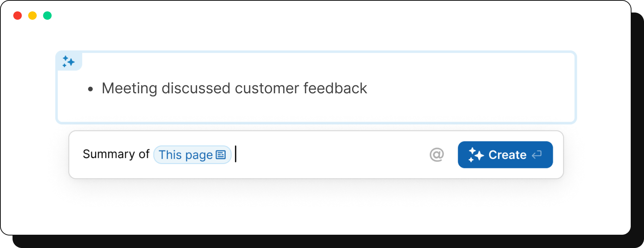Viewport: 644px width, 248px height.
Task: Click the word "Summary" in the prompt
Action: (x=109, y=154)
